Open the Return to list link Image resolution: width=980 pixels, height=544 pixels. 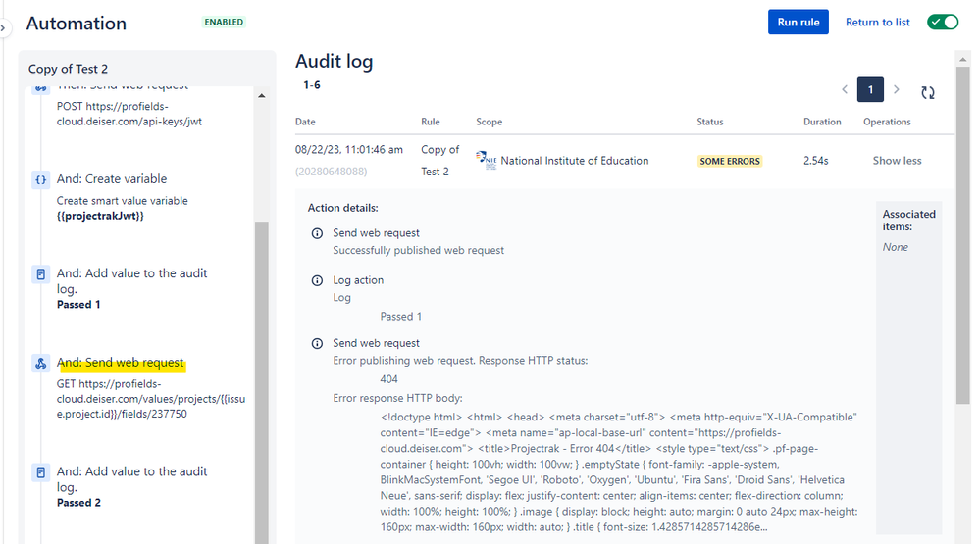point(878,22)
